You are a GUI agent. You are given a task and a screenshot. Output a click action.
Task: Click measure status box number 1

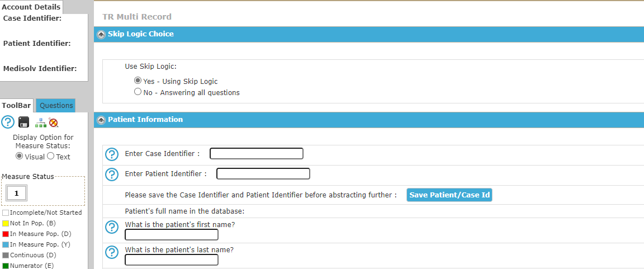point(16,193)
